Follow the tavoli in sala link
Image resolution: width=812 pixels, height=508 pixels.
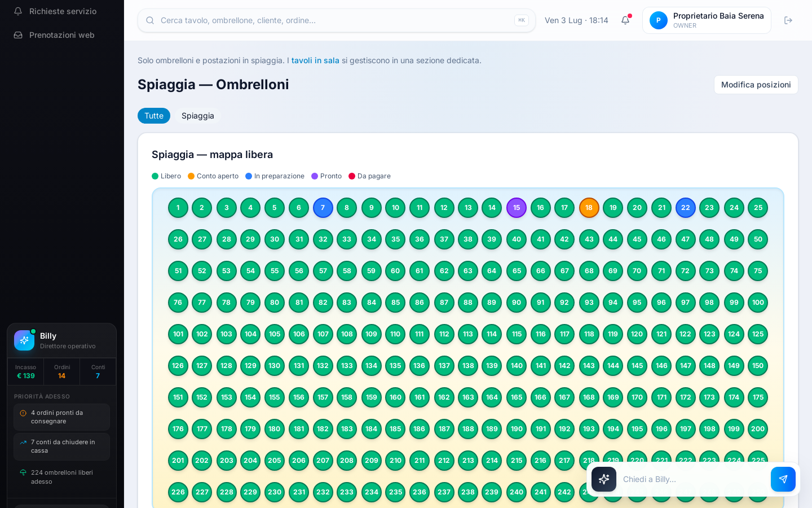(315, 60)
